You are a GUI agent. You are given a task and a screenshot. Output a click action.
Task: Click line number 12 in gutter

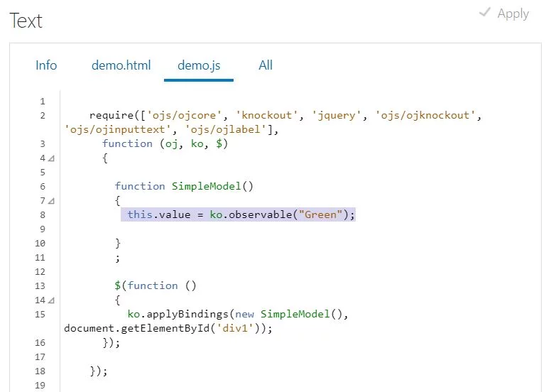click(40, 271)
